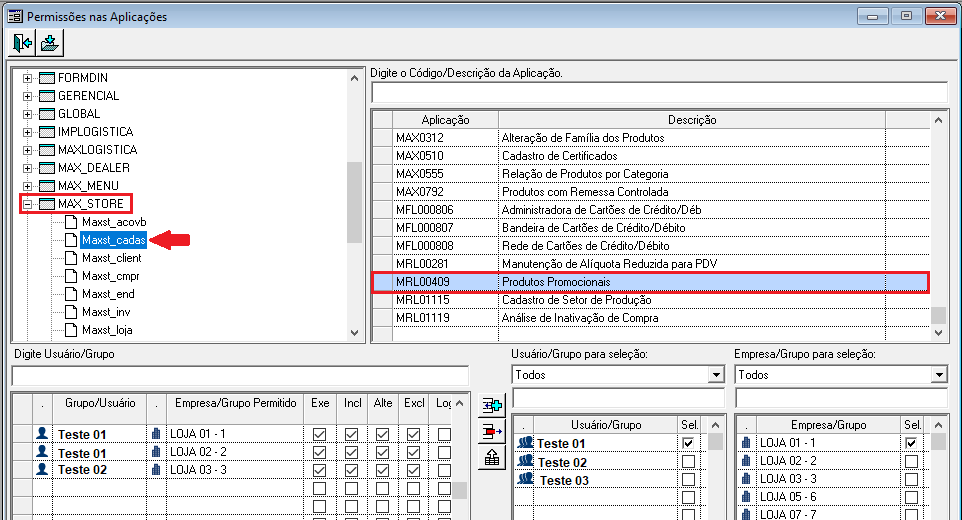Viewport: 962px width, 520px height.
Task: Click the save/download tray toolbar icon
Action: coord(50,43)
